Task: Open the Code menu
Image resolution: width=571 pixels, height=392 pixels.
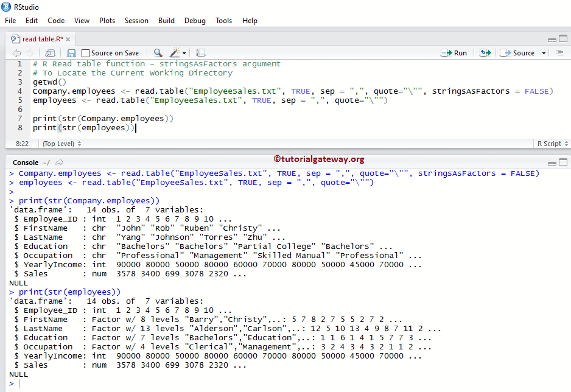Action: pyautogui.click(x=56, y=21)
